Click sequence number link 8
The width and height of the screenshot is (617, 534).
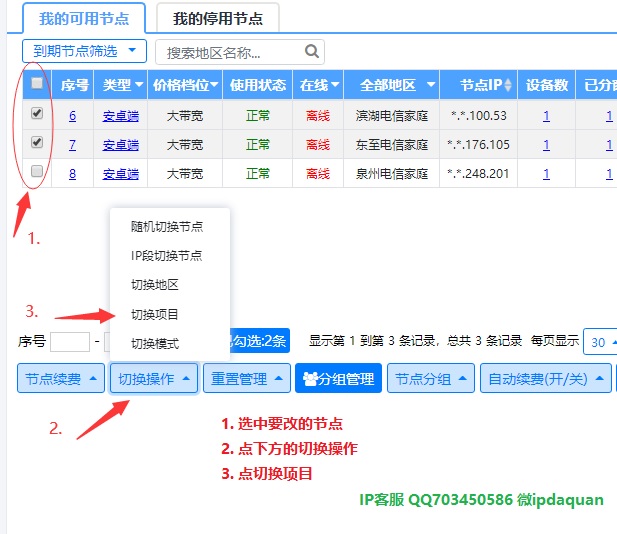pos(72,174)
